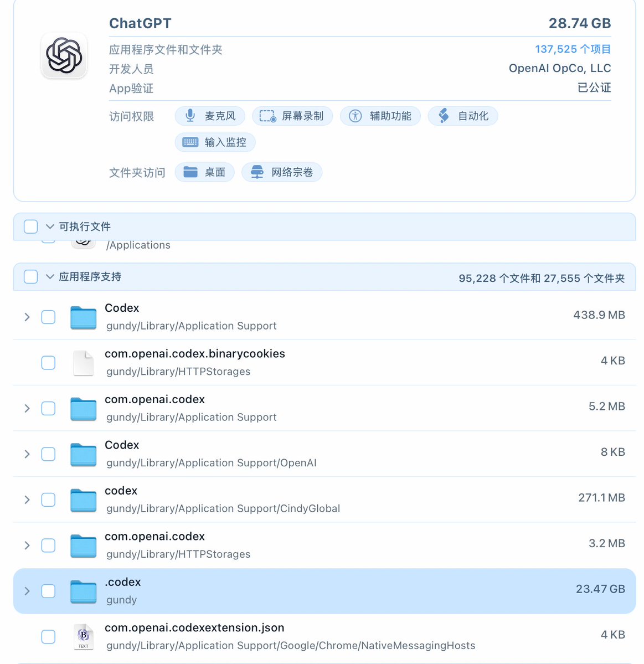
Task: Check the 271.1 MB codex checkbox
Action: point(48,500)
